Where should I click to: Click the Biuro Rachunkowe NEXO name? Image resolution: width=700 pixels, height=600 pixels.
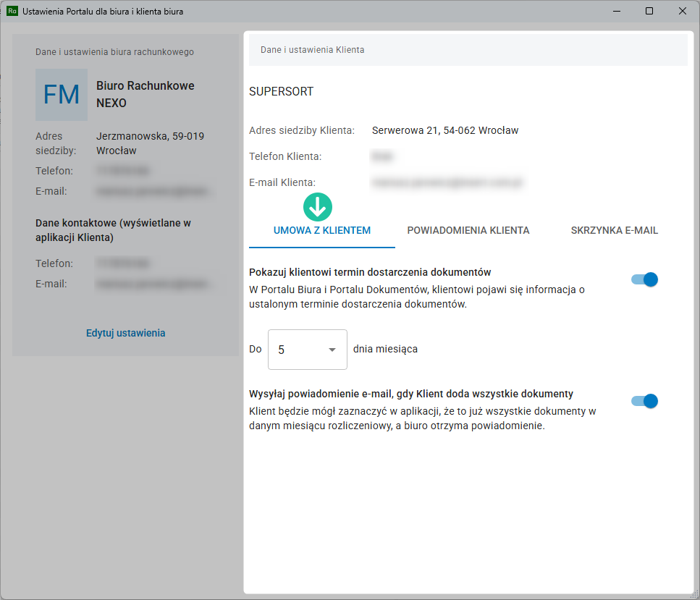click(146, 94)
